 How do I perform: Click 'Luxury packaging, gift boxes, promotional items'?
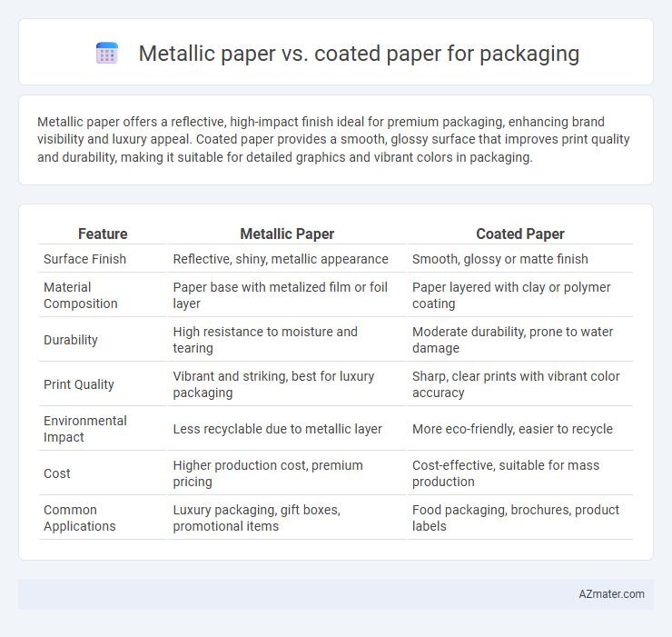tap(257, 518)
